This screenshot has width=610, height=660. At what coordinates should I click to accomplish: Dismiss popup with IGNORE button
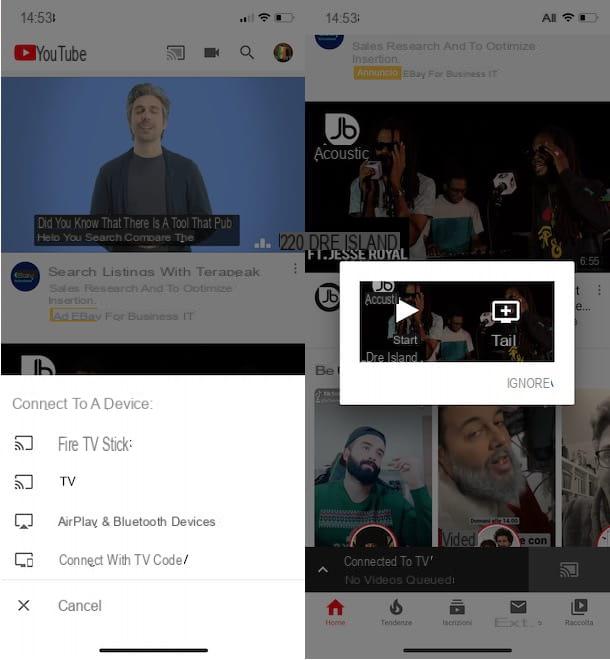[x=530, y=383]
